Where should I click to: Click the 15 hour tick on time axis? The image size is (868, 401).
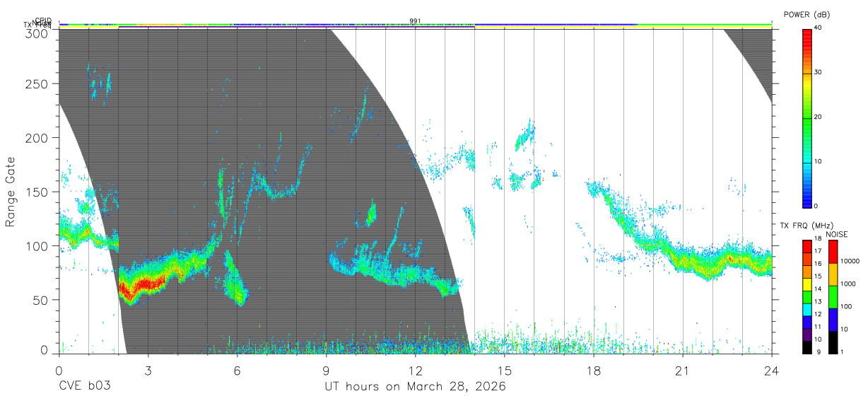[x=504, y=371]
